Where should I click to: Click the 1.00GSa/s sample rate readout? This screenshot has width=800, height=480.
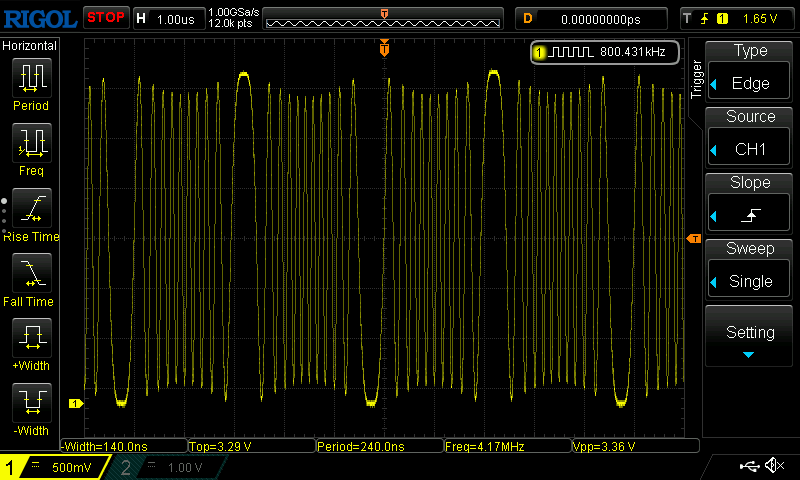(234, 12)
